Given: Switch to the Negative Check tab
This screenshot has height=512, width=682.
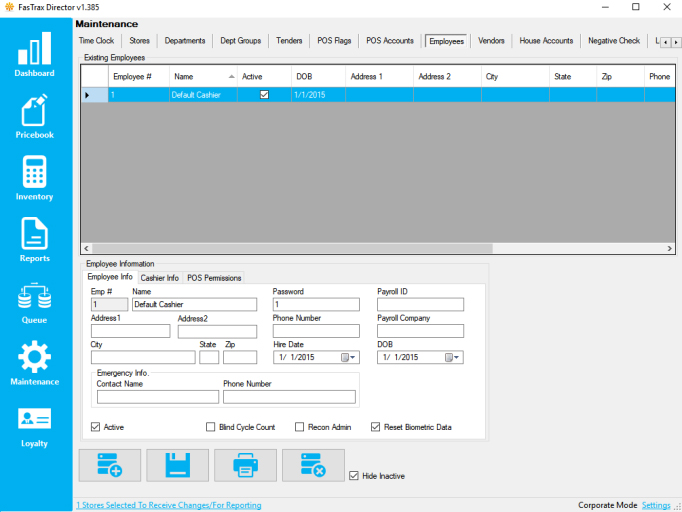Looking at the screenshot, I should 614,41.
